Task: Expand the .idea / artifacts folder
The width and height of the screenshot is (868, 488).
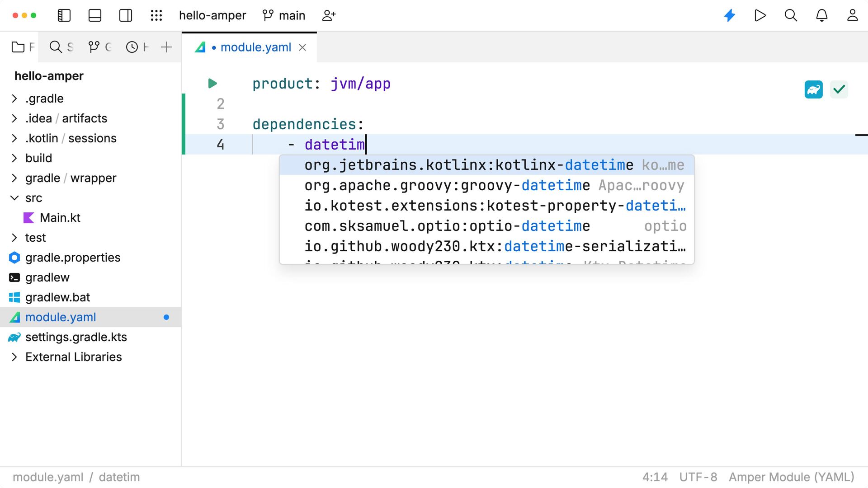Action: pyautogui.click(x=14, y=118)
